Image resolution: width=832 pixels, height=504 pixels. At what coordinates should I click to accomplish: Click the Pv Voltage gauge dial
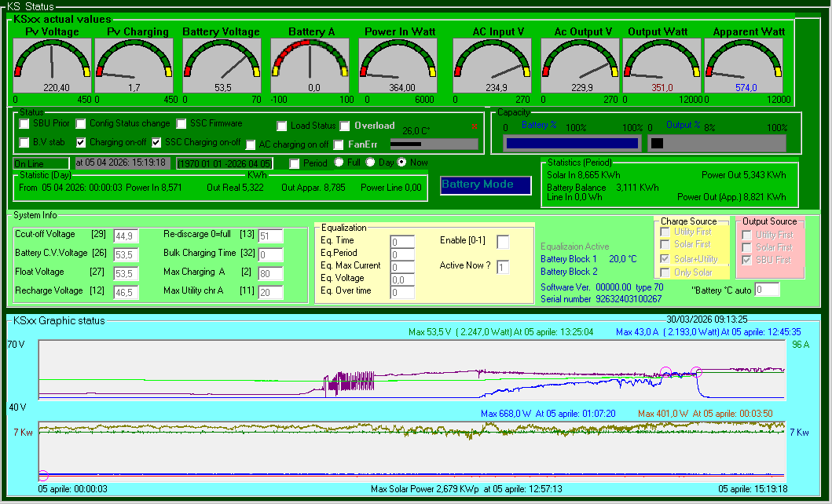[x=52, y=66]
